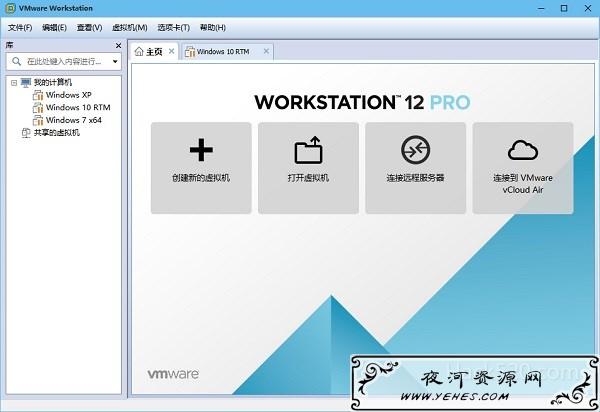Click the vmware logo
The image size is (600, 412).
tap(173, 374)
